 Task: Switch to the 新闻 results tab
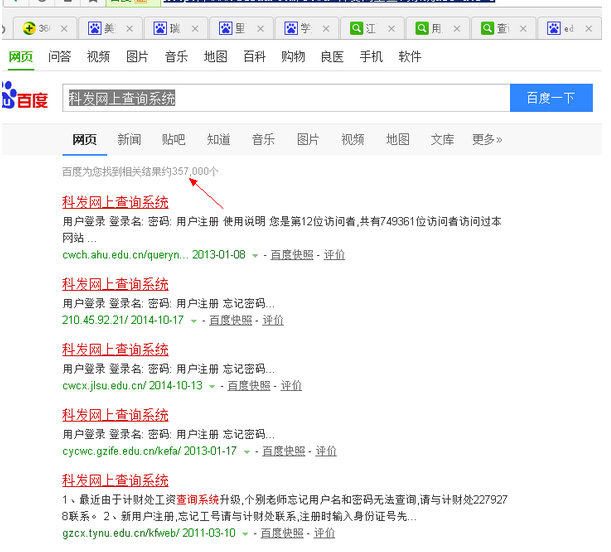[x=129, y=139]
